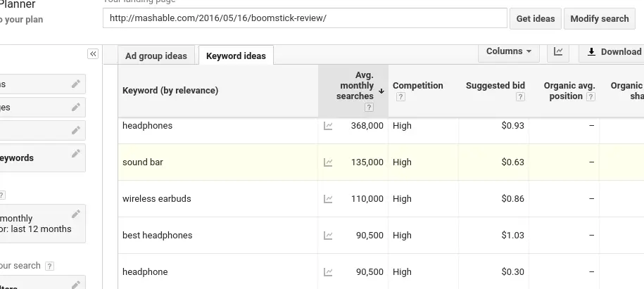Select the Keyword ideas tab
Screen dimensions: 644x289
coord(236,56)
